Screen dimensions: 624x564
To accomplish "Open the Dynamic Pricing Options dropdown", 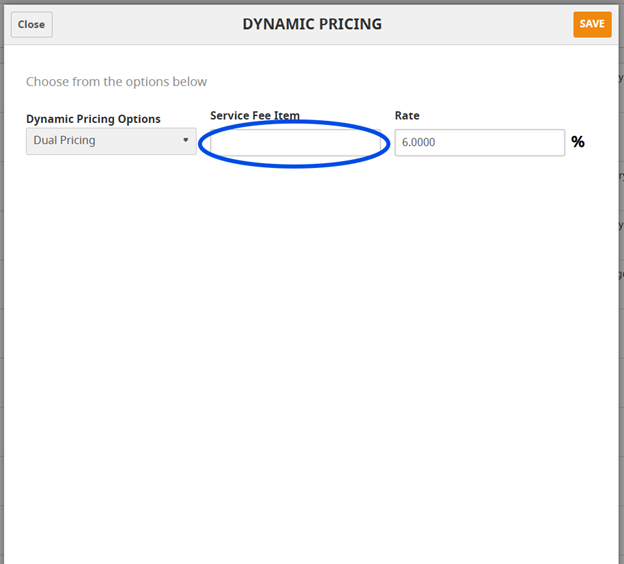I will (111, 141).
